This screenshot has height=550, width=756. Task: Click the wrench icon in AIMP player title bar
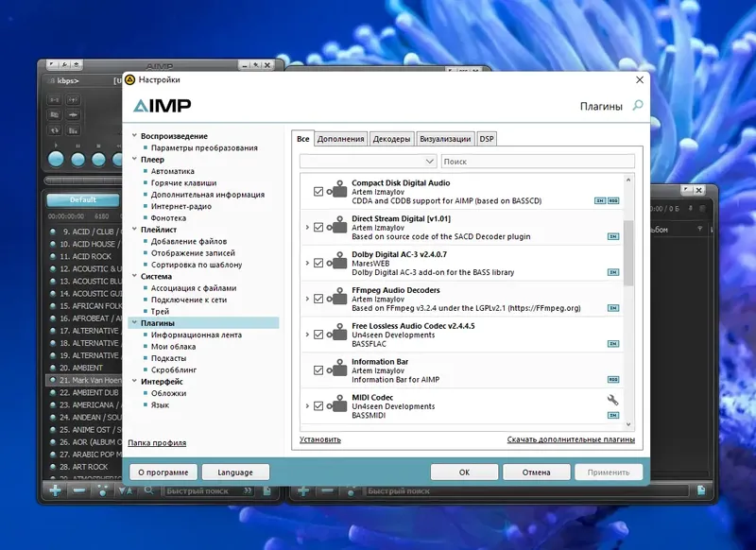(64, 64)
